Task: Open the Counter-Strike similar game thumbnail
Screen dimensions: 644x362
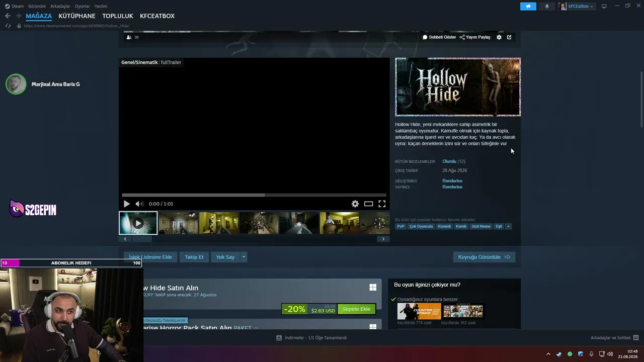Action: [419, 311]
